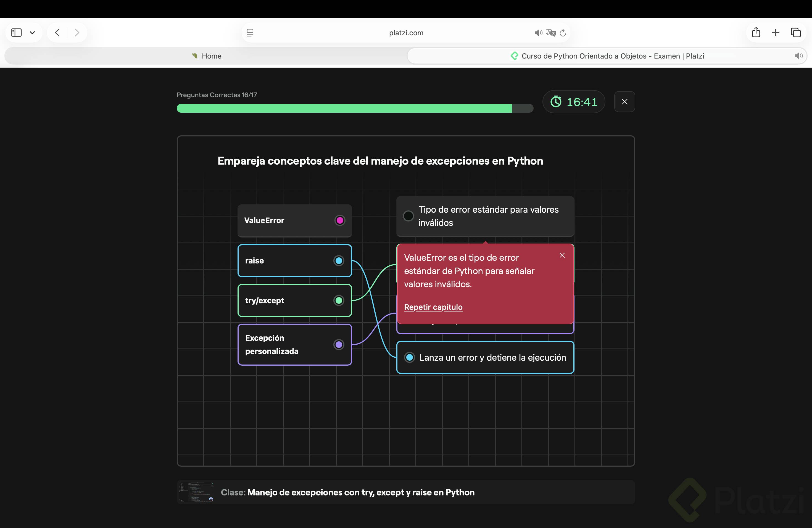The image size is (812, 528).
Task: Show the tab overview icon
Action: (x=796, y=32)
